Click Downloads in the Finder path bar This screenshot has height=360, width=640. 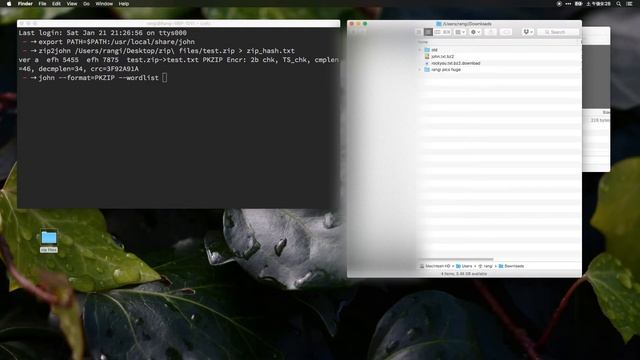pos(511,266)
